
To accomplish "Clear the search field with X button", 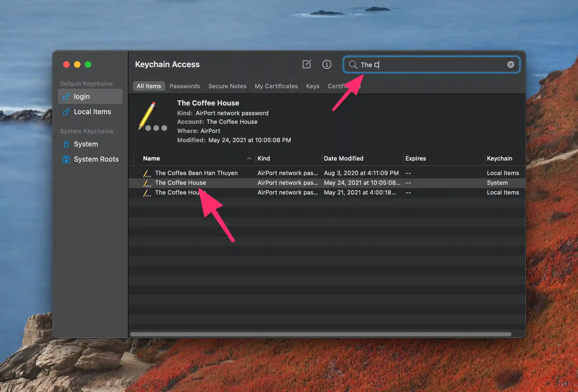I will point(511,65).
